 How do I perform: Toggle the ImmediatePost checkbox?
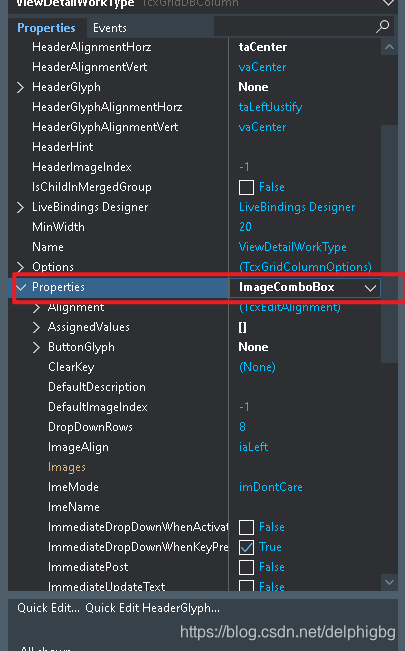[x=246, y=567]
